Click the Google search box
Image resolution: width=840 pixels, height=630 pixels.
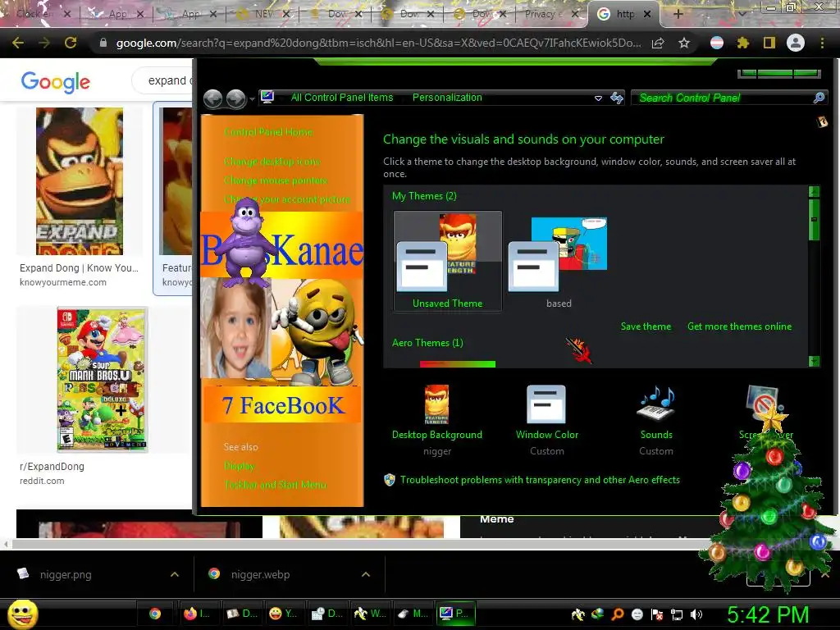click(163, 80)
